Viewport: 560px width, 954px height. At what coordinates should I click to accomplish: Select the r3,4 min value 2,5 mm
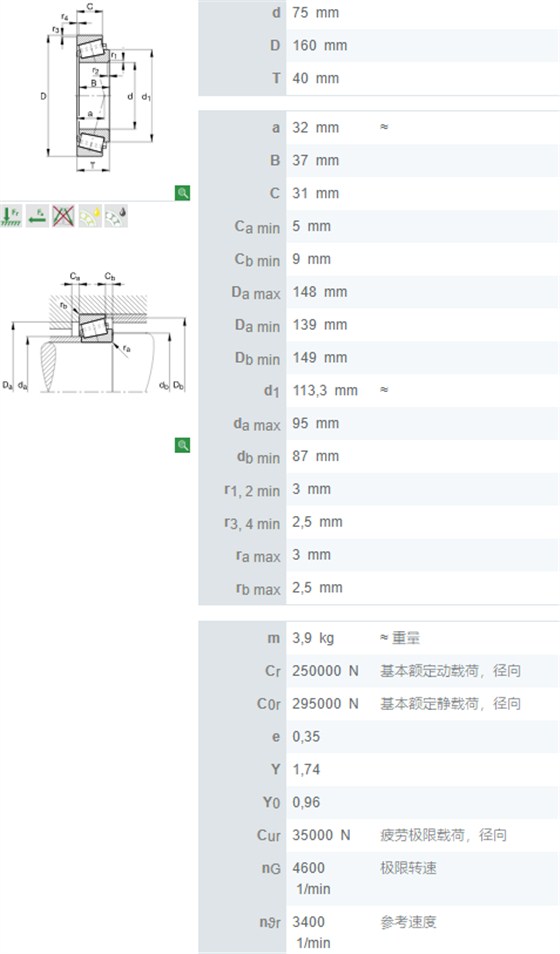[317, 522]
